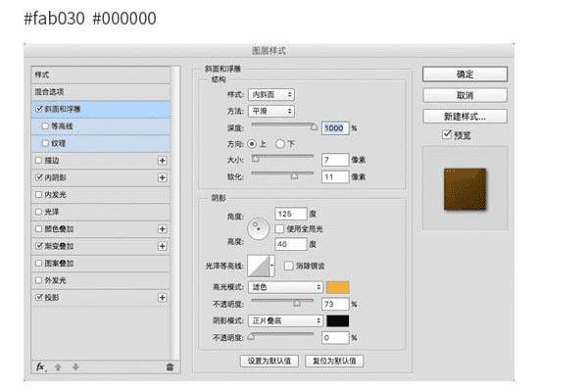The height and width of the screenshot is (392, 588).
Task: Enable the 光泽 checkbox
Action: (38, 212)
